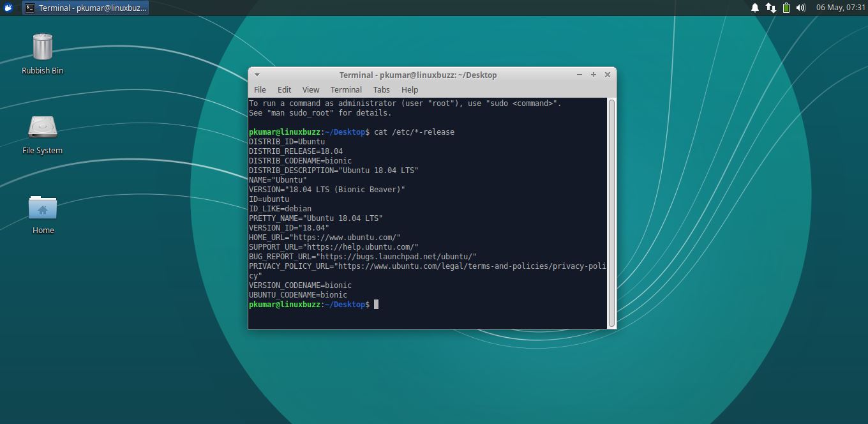Open the Whisker applications menu icon
The height and width of the screenshot is (424, 868).
pos(9,8)
